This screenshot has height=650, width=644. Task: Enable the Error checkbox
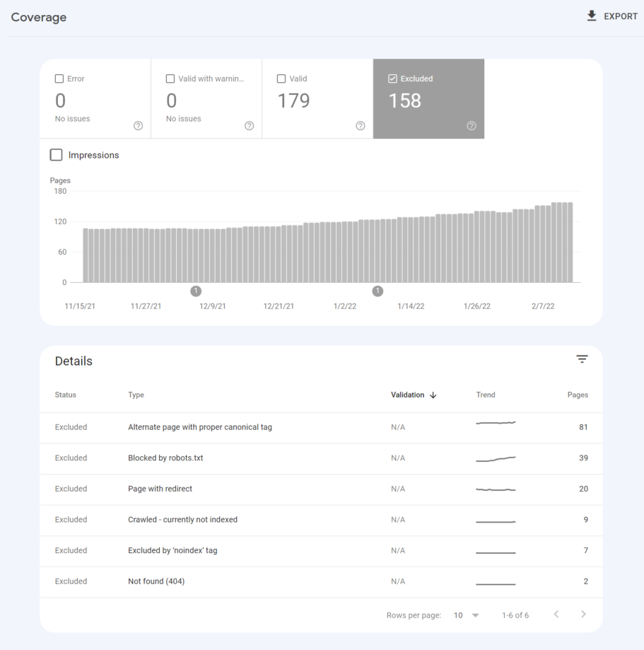click(x=59, y=79)
